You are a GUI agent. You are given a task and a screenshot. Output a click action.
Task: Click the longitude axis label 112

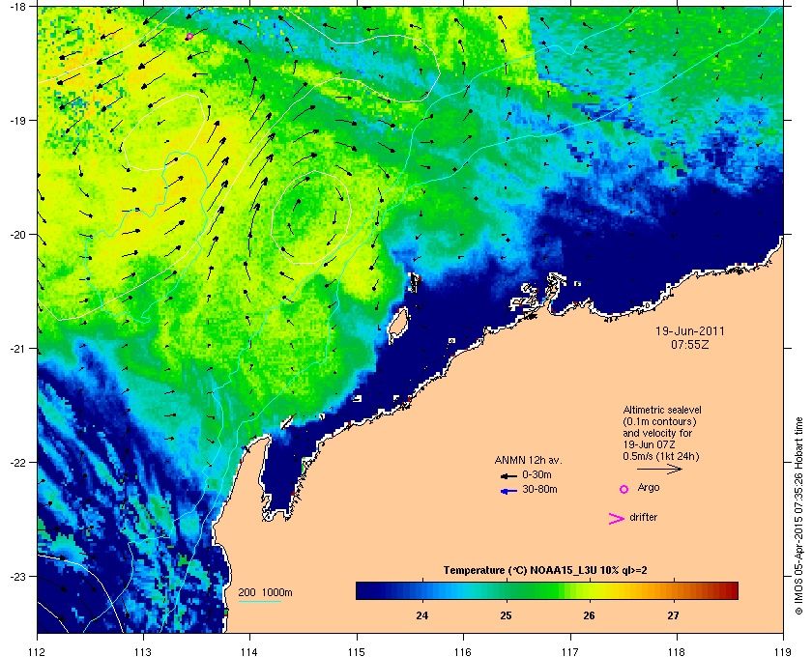click(x=38, y=651)
